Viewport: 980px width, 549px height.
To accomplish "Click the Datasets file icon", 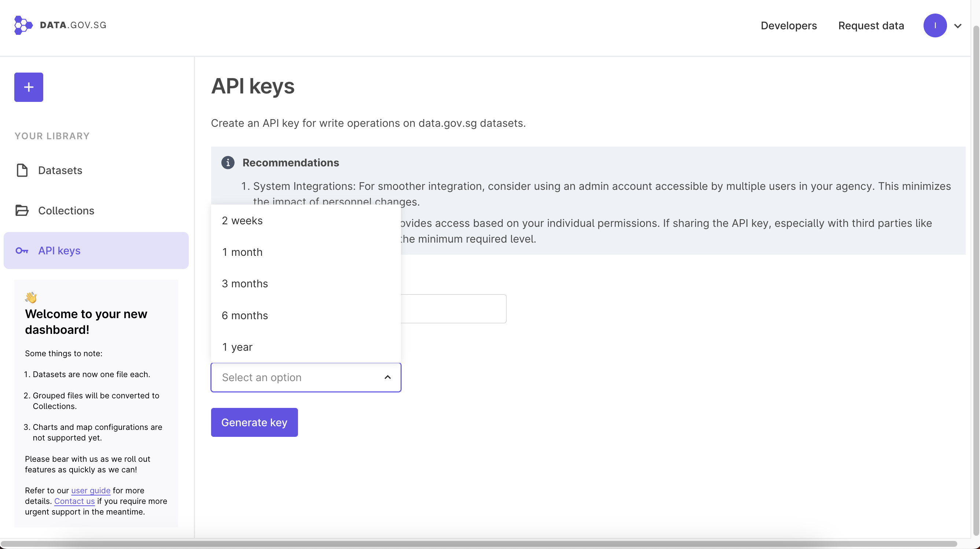I will coord(22,170).
